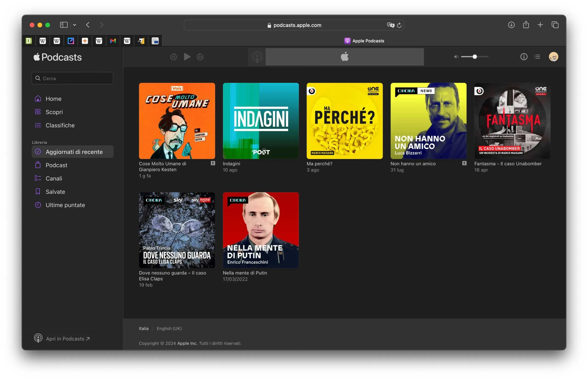588x379 pixels.
Task: Click the Ma perché? title text
Action: 319,164
